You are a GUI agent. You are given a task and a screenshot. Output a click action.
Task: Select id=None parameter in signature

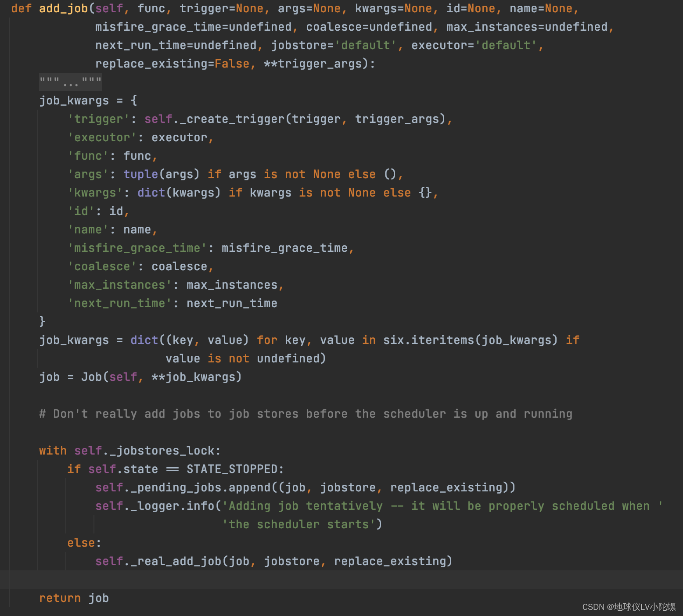(471, 8)
